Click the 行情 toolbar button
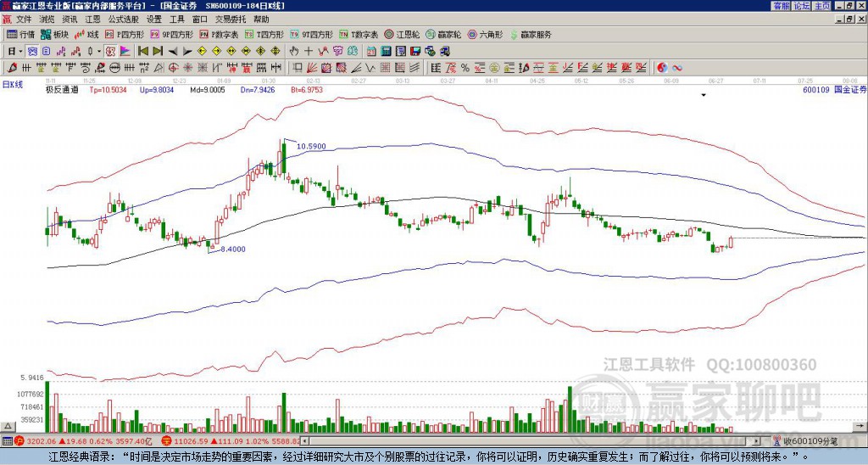Viewport: 868px width, 465px height. coord(21,34)
